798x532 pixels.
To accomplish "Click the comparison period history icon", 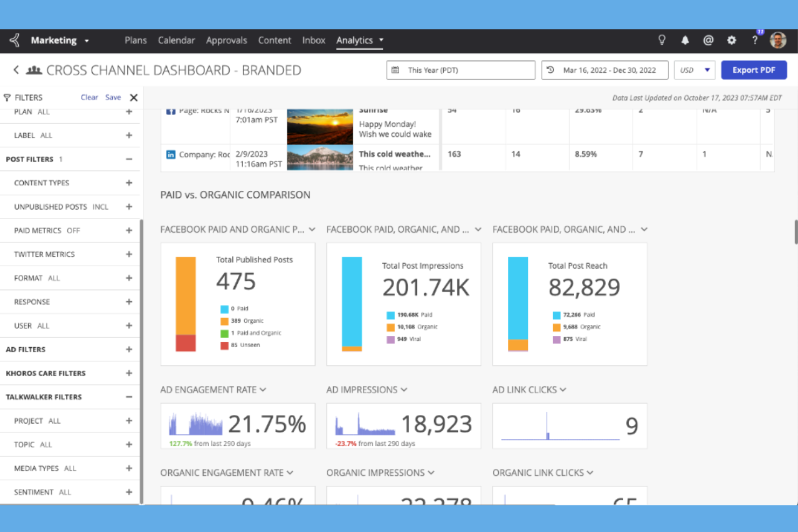I will pyautogui.click(x=551, y=70).
